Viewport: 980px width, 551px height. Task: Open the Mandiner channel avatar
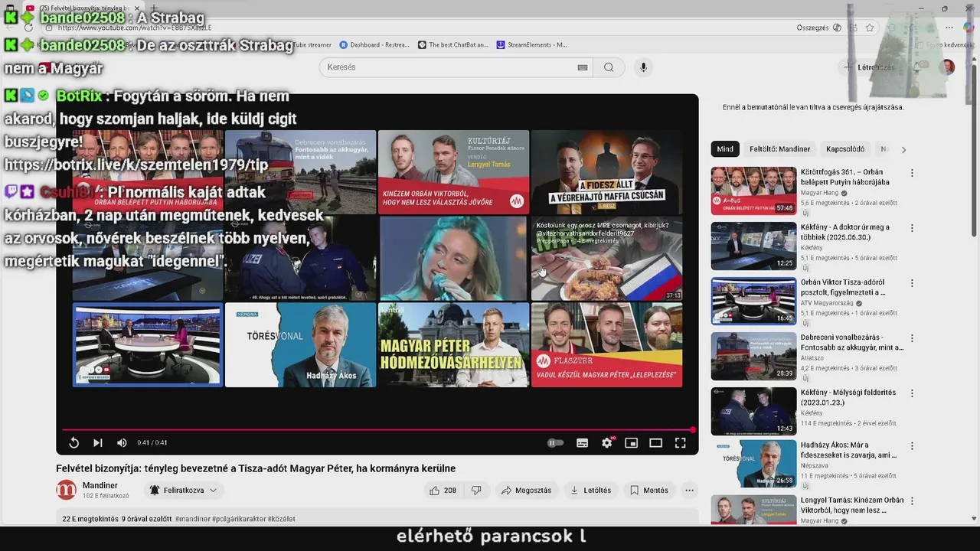click(67, 490)
